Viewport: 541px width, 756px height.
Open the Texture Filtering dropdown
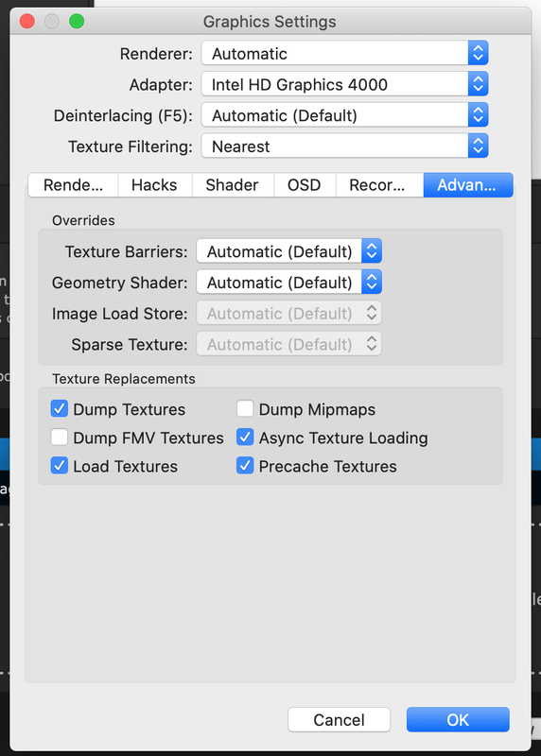point(344,146)
